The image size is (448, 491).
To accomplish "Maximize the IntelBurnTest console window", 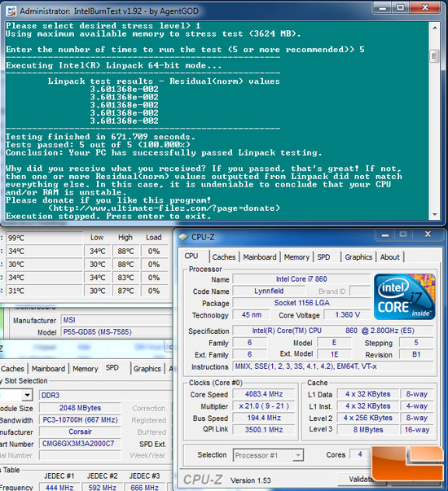I will 401,8.
